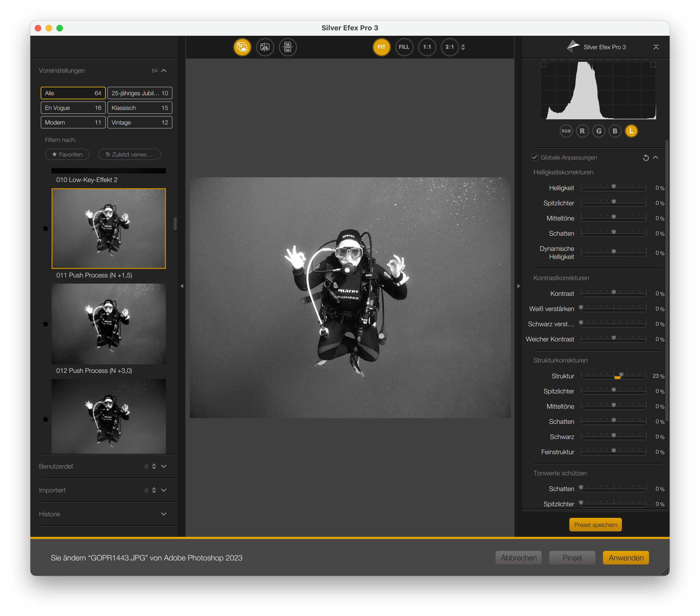Collapse the Voreinstellungen section
This screenshot has height=616, width=700.
click(164, 70)
